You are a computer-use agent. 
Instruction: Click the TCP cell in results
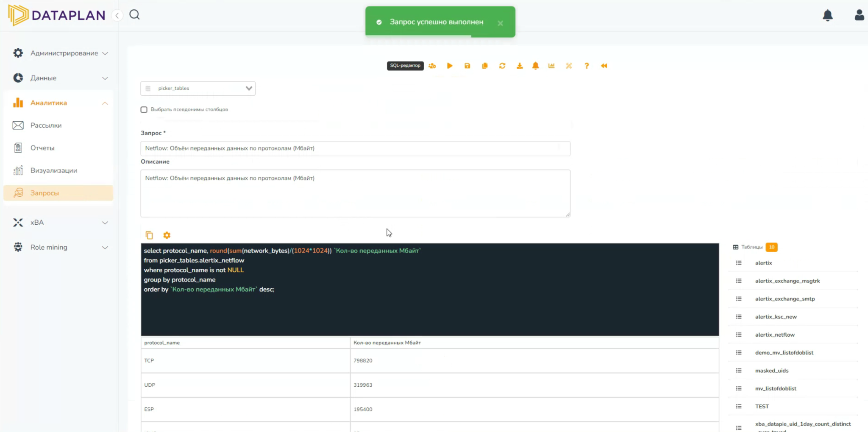[x=245, y=361]
